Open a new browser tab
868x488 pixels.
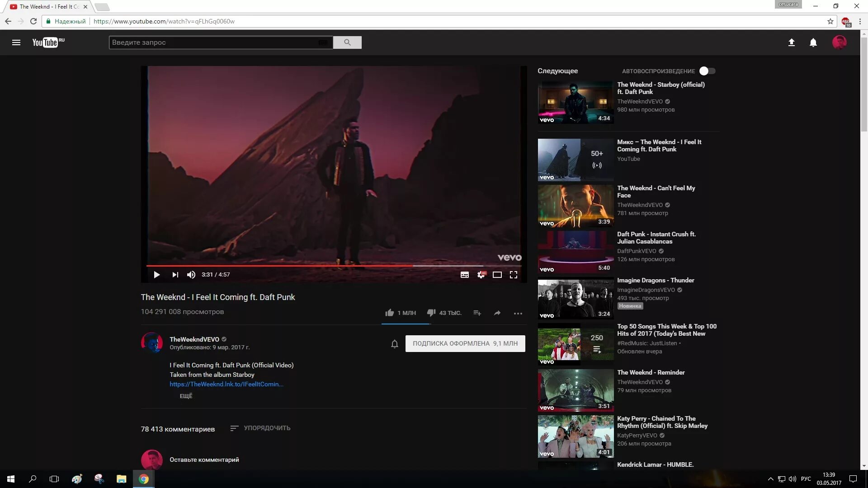102,7
